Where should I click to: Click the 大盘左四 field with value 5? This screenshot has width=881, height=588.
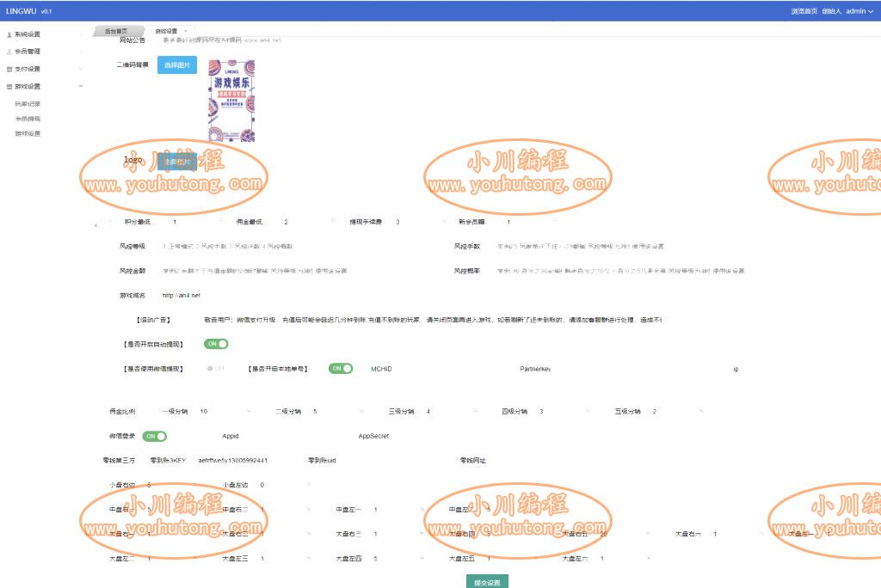pos(397,559)
